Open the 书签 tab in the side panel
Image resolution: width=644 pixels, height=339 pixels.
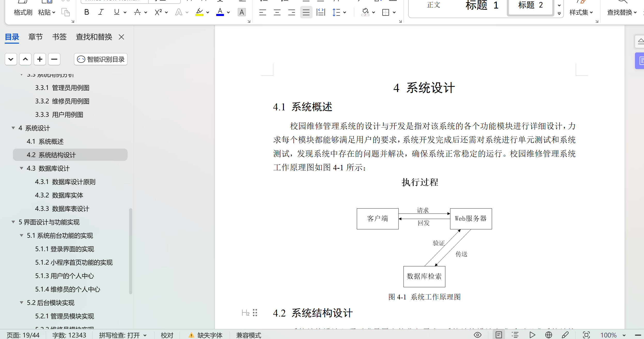[x=59, y=37]
